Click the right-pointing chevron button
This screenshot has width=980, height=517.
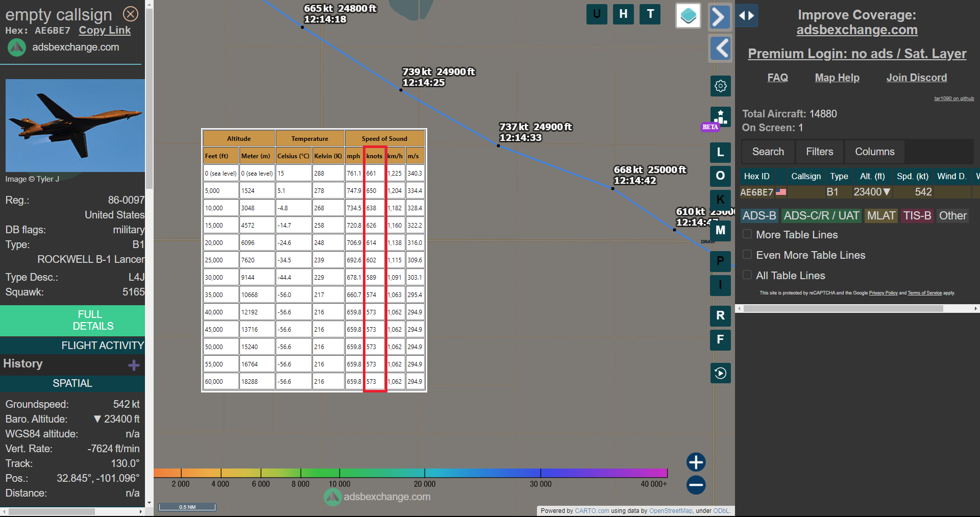[x=719, y=16]
